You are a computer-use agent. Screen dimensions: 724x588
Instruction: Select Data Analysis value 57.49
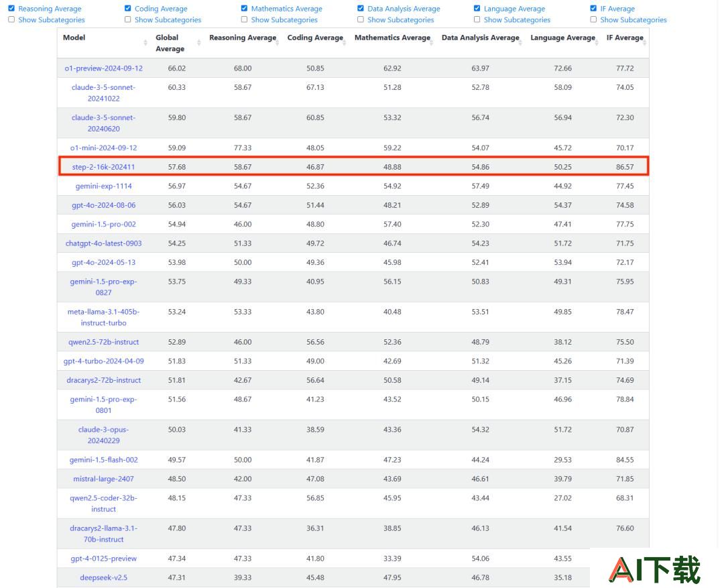tap(480, 186)
